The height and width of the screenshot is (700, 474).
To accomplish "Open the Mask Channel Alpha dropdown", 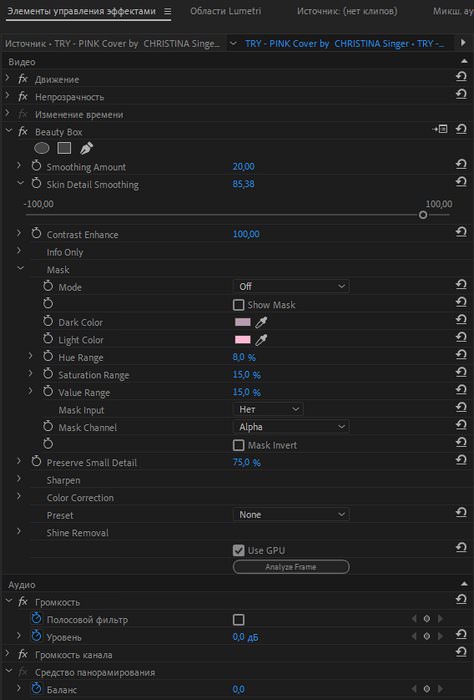I will click(x=291, y=427).
